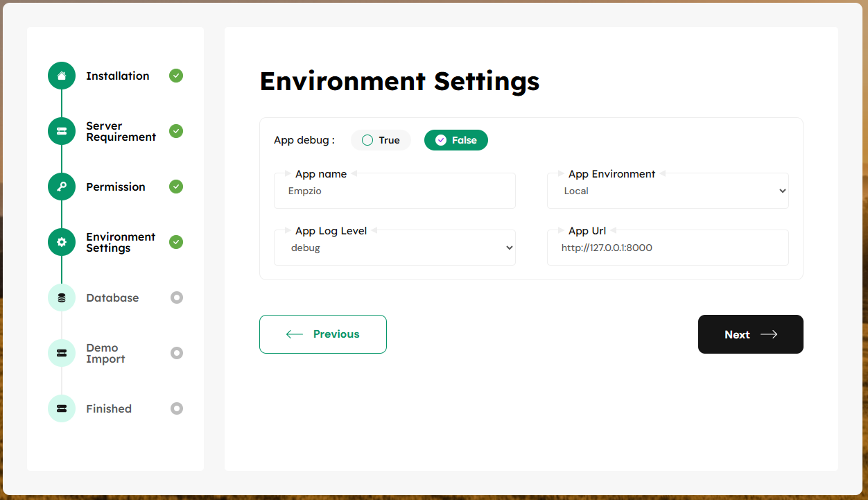Open the App Environment dropdown
This screenshot has width=868, height=500.
[668, 191]
